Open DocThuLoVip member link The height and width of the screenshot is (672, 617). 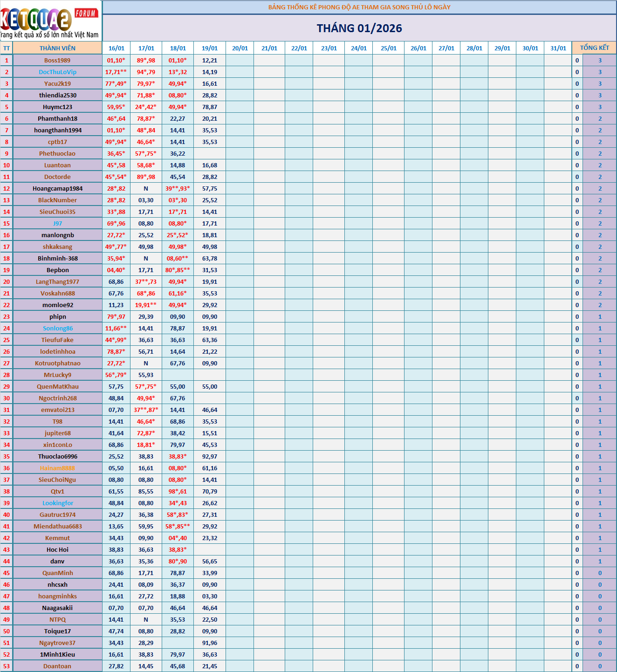[x=57, y=72]
